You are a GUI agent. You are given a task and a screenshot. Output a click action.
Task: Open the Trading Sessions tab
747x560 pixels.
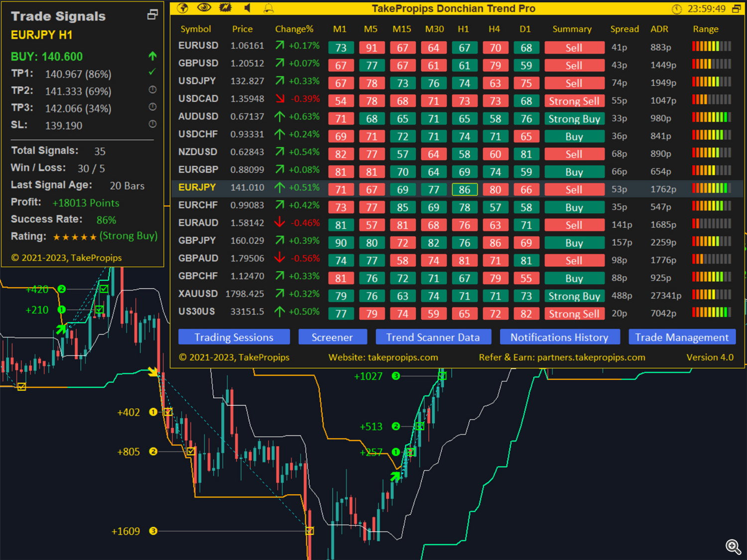(x=234, y=337)
